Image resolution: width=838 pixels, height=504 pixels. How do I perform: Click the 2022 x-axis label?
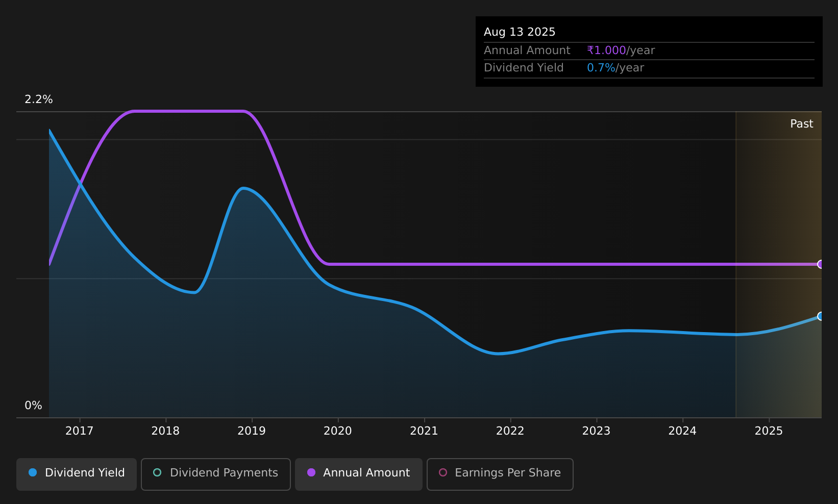tap(510, 431)
